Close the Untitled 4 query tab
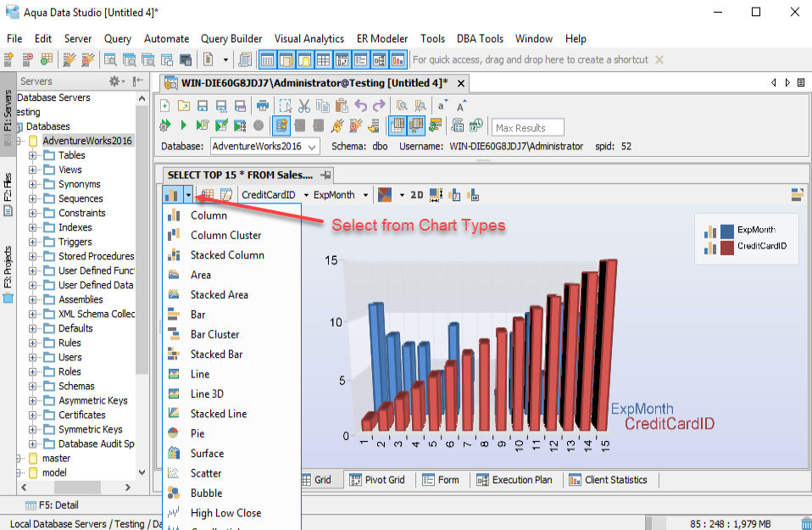Screen dimensions: 812x530 [461, 83]
